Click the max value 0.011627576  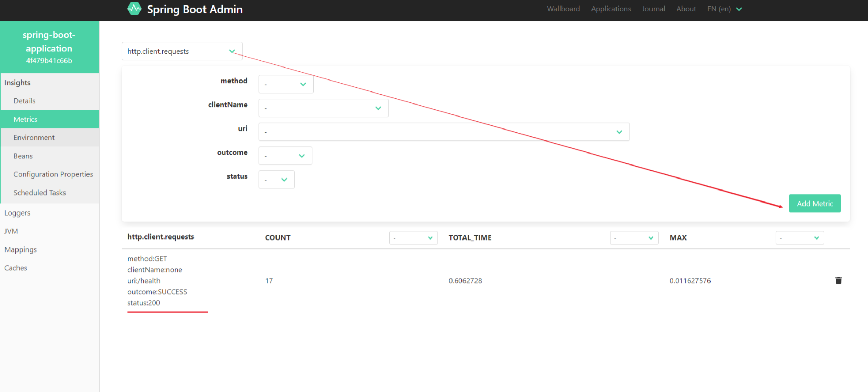click(690, 281)
